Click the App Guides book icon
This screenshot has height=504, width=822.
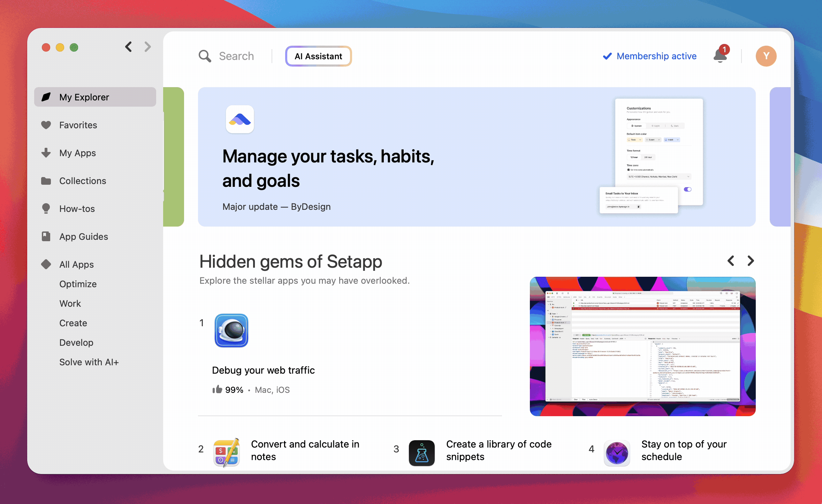click(46, 236)
